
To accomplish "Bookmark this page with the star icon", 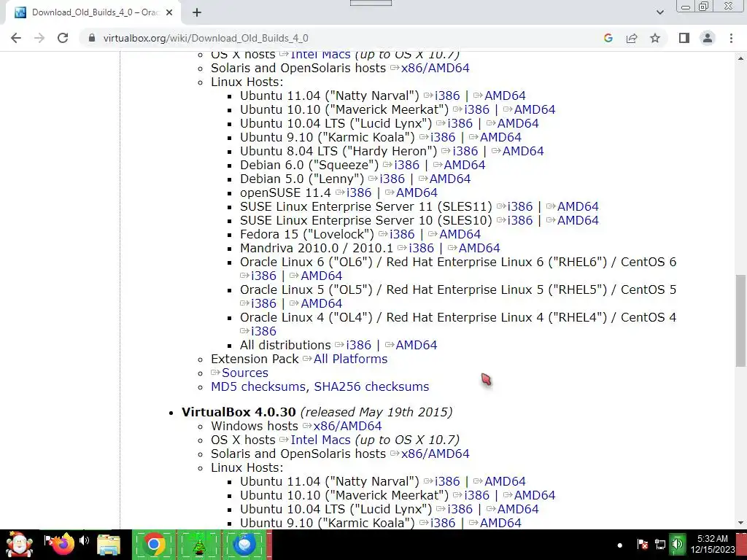I will point(655,38).
